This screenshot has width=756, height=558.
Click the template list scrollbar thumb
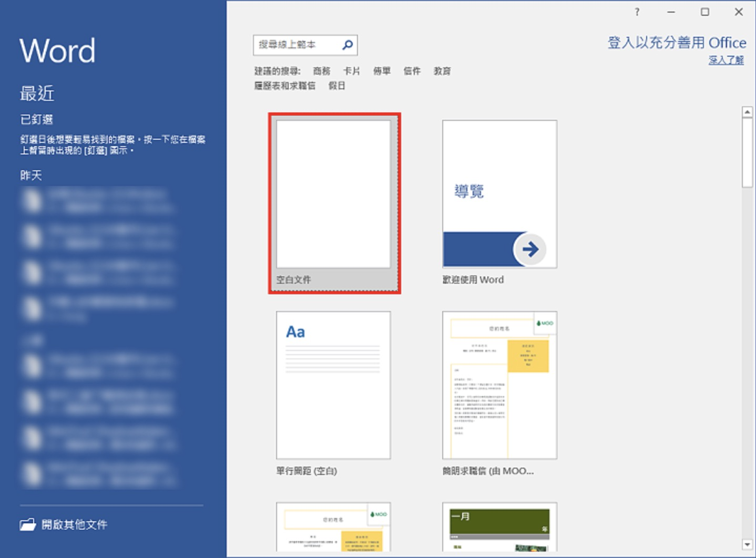tap(747, 152)
